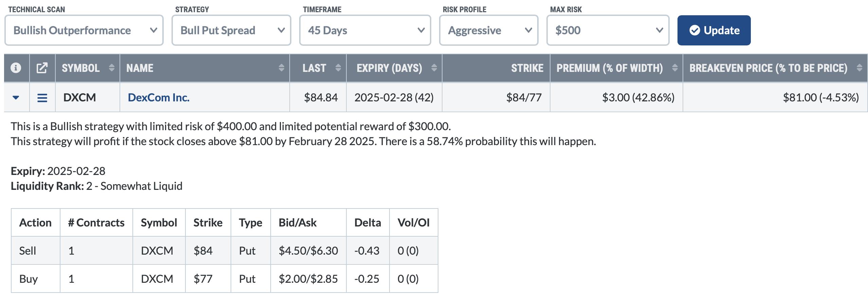Click the Sell row $84 strike cell
Screen dimensions: 868x297
coord(203,251)
